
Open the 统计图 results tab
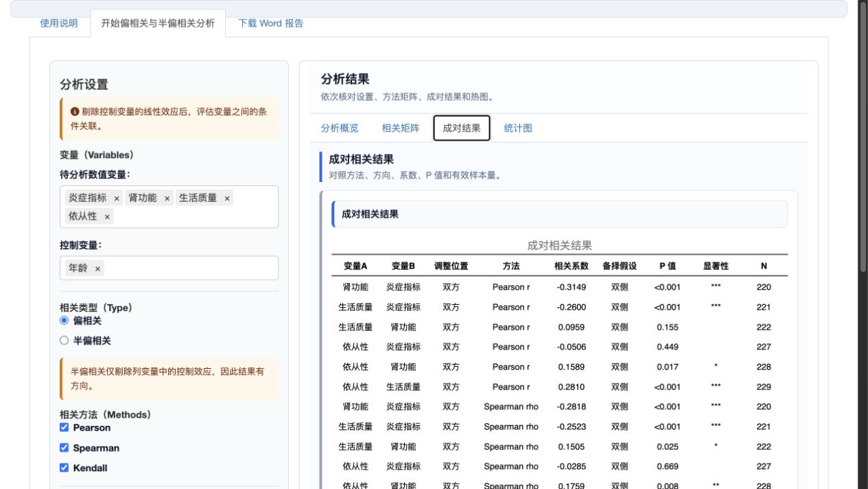[518, 128]
